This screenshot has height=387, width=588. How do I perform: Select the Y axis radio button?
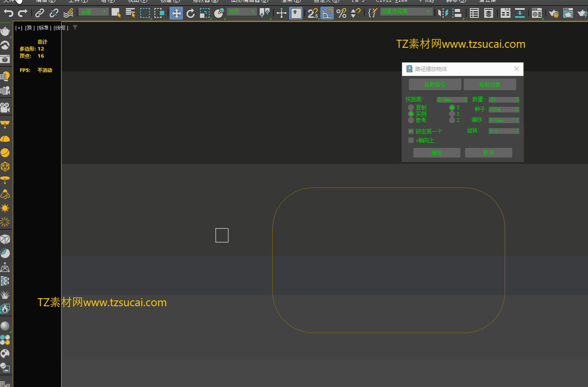452,114
